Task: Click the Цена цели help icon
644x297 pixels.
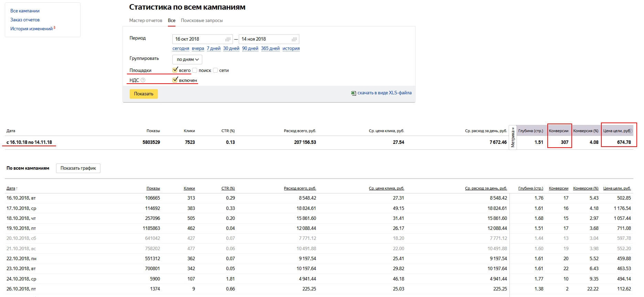Action: (x=631, y=131)
